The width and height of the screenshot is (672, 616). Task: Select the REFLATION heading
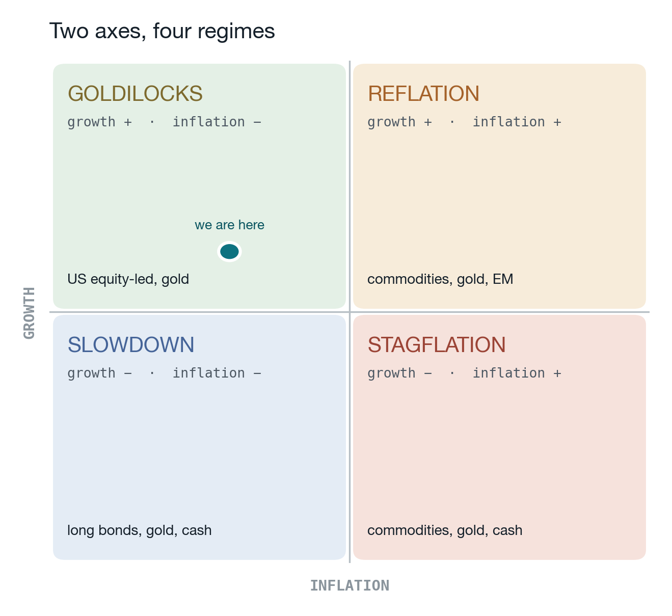(423, 94)
